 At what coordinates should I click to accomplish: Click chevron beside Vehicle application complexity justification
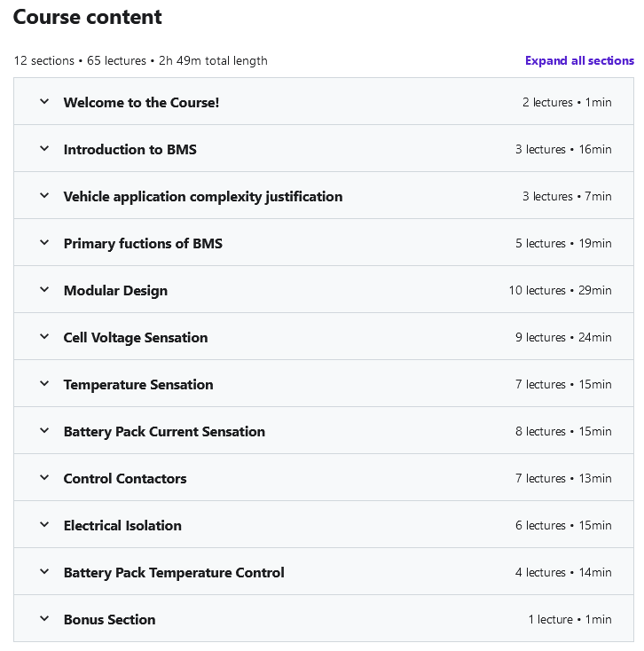coord(44,196)
